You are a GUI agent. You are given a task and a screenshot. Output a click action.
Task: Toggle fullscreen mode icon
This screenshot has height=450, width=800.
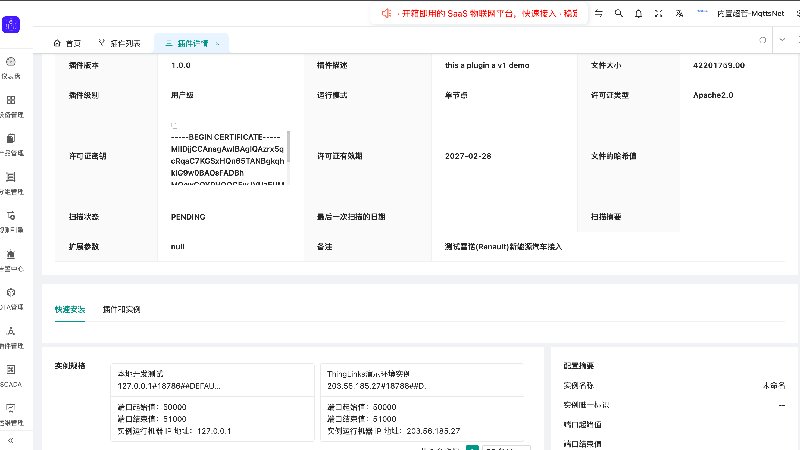coord(659,13)
